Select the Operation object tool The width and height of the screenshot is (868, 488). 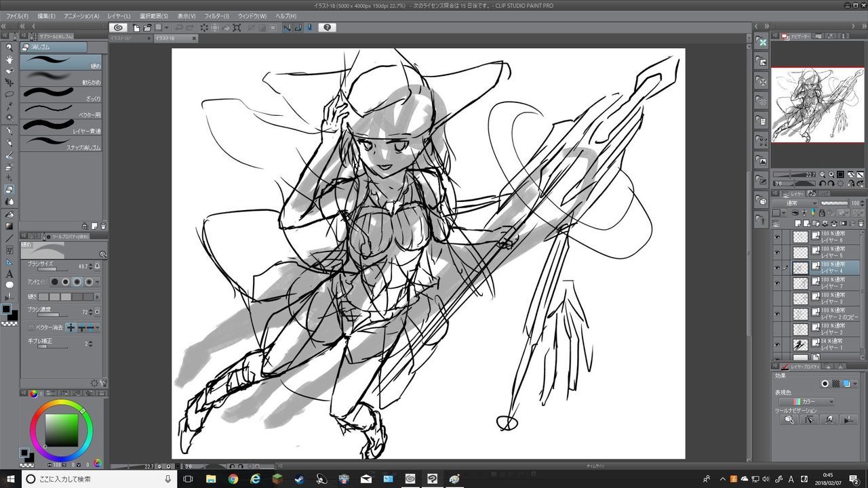pyautogui.click(x=9, y=71)
